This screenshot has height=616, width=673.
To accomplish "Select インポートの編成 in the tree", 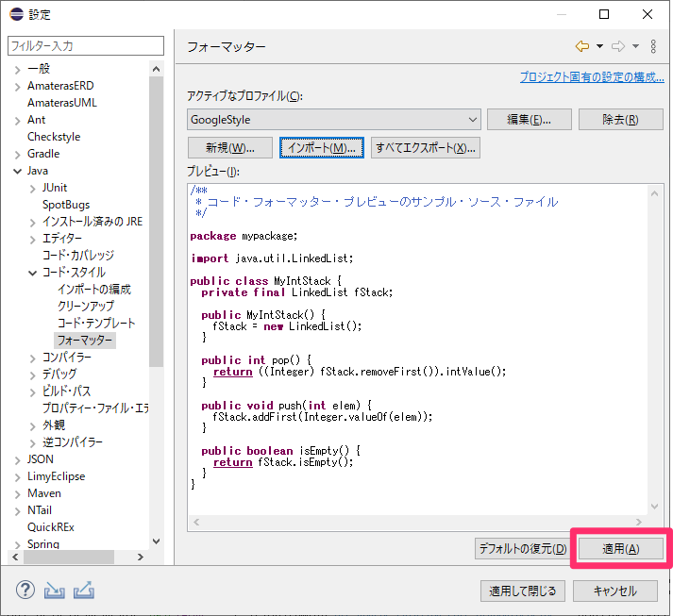I will [94, 289].
